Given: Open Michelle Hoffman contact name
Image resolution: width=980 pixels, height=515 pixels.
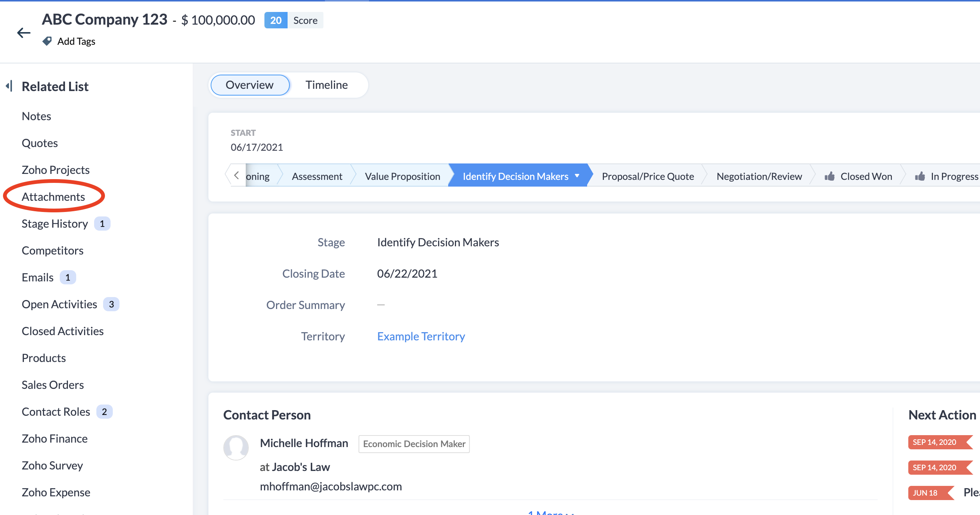Looking at the screenshot, I should 304,443.
